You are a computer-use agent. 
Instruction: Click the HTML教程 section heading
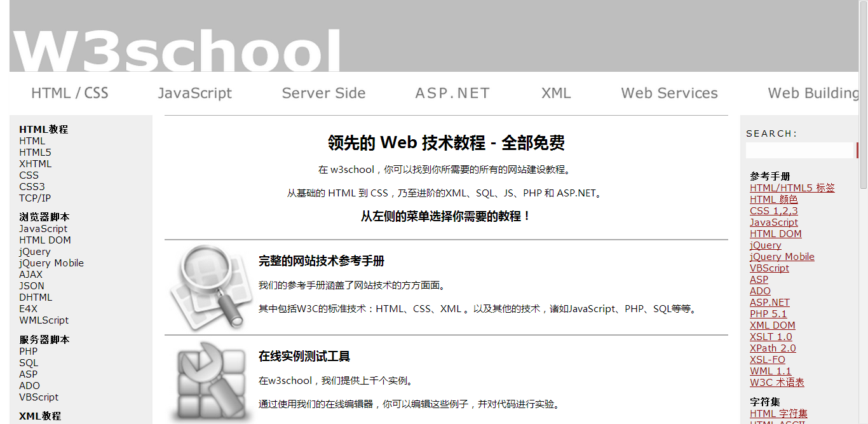click(43, 130)
